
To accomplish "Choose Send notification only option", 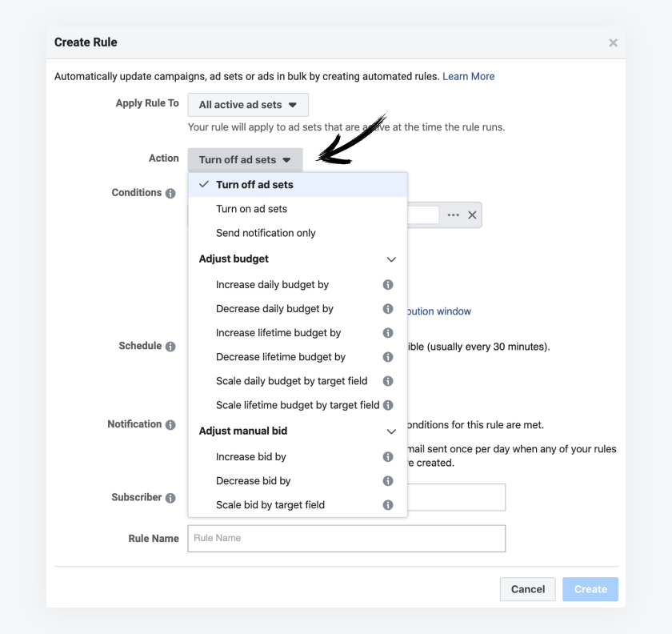I will tap(266, 233).
